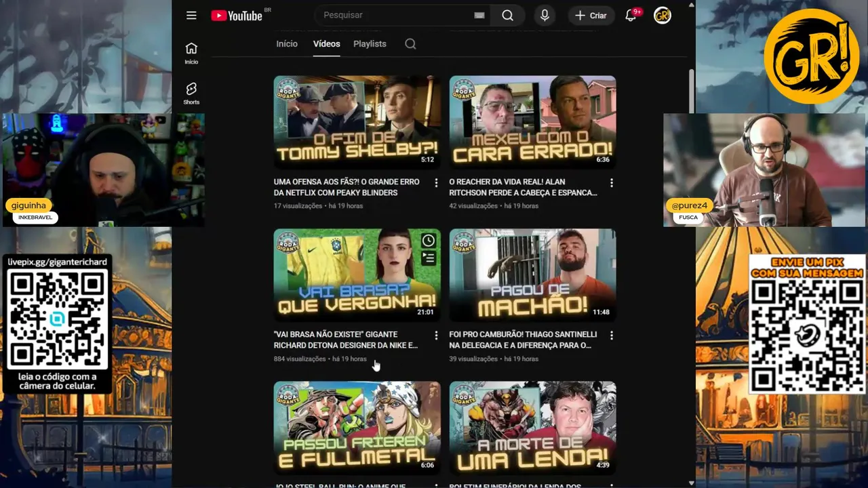Click the ENVIE UM PIX QR code
868x488 pixels.
(807, 335)
